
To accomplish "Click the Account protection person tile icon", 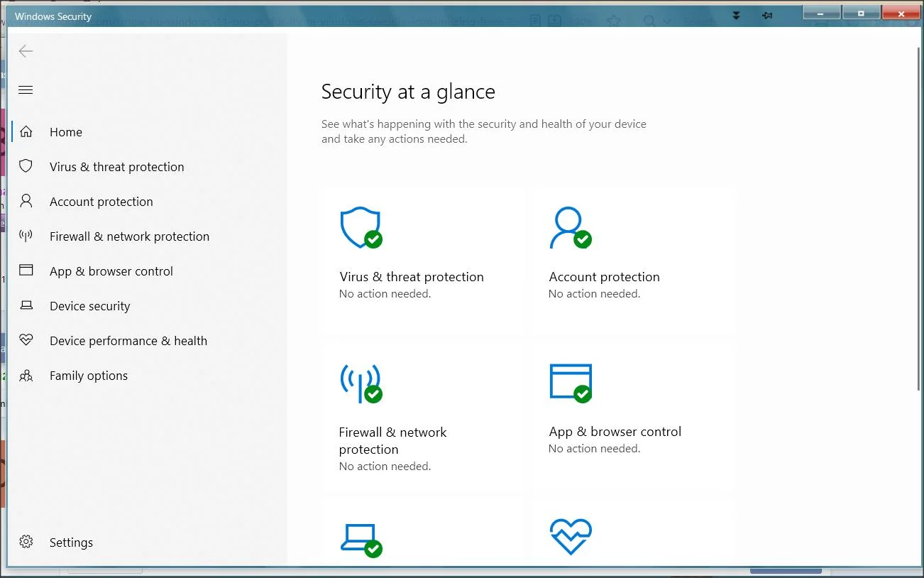I will 571,227.
